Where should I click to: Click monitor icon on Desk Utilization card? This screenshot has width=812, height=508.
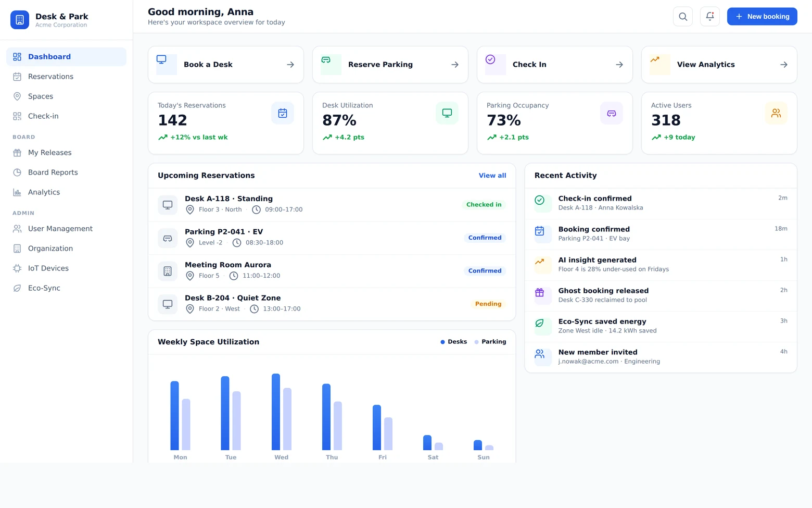447,113
